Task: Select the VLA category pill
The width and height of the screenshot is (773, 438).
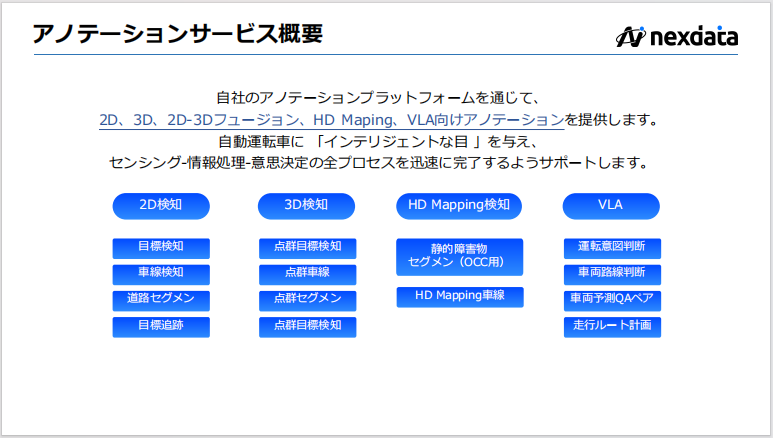Action: (x=610, y=206)
